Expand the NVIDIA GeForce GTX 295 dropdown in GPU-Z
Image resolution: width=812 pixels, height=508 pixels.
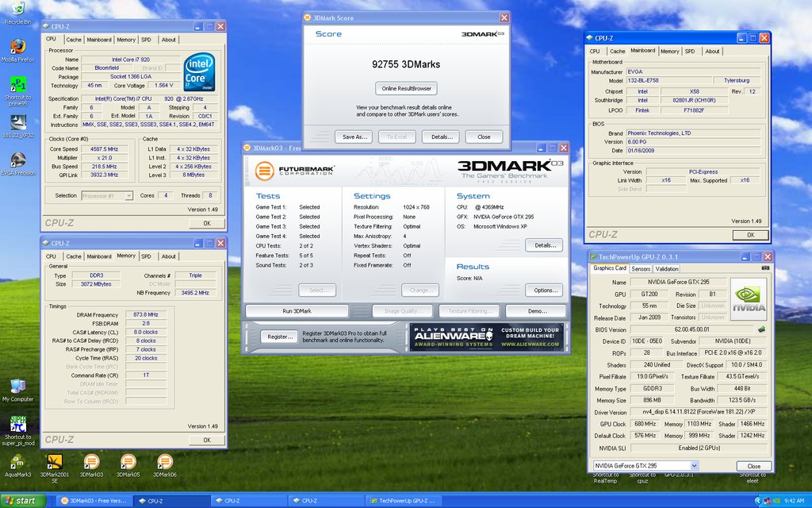(x=695, y=465)
